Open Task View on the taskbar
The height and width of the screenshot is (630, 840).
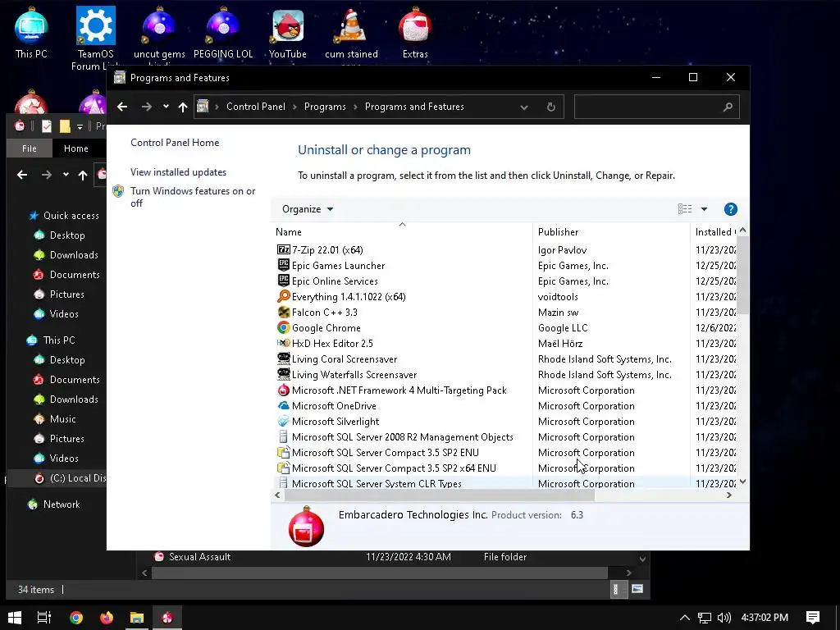[x=44, y=617]
